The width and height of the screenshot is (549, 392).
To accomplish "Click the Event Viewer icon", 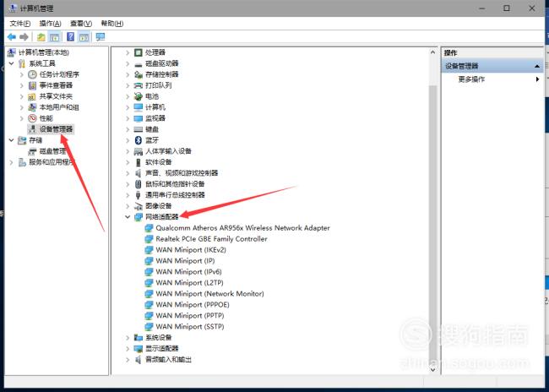I will point(32,85).
